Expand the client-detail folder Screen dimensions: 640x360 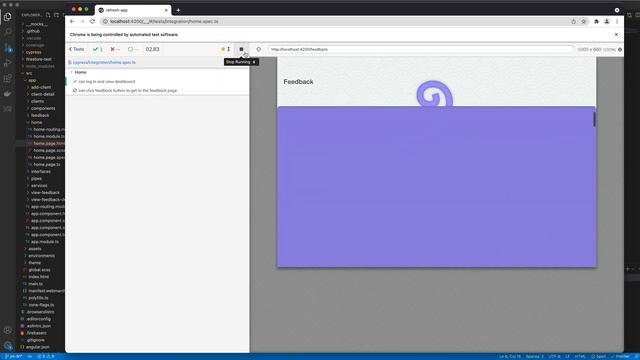pyautogui.click(x=43, y=94)
